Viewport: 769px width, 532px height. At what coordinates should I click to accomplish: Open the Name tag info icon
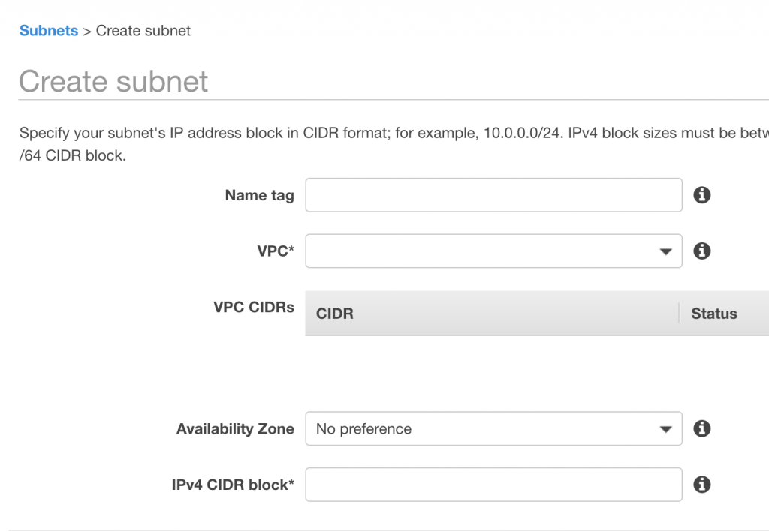702,195
